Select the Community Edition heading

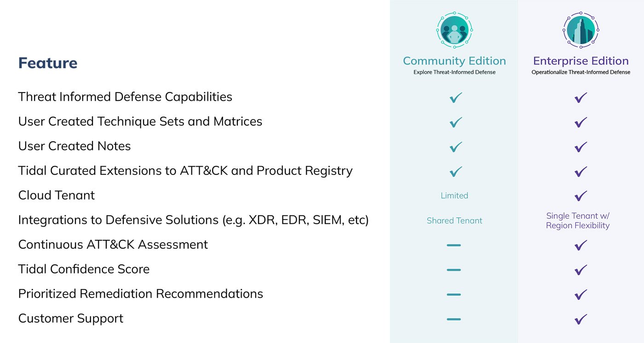click(454, 61)
